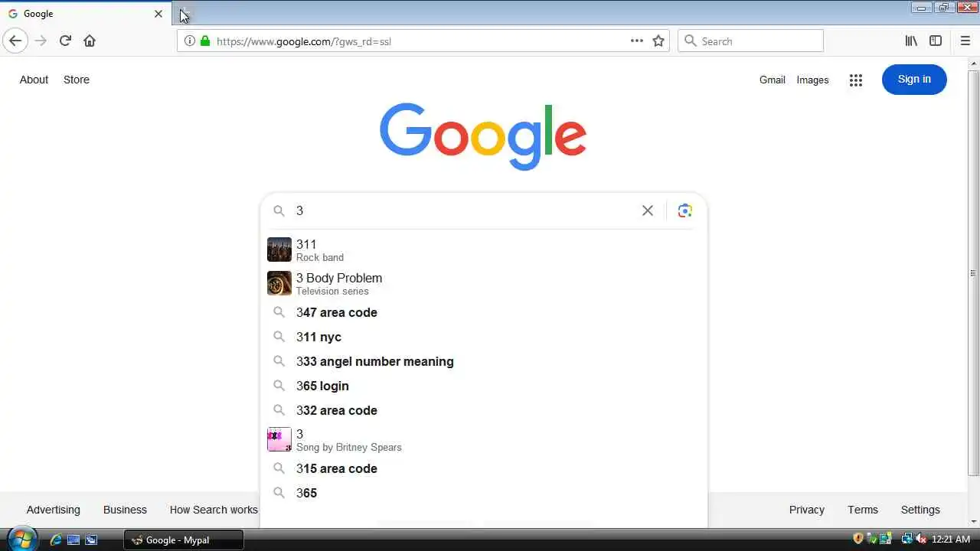Click the 3 Body Problem thumbnail
Screen dimensions: 980x551
279,283
